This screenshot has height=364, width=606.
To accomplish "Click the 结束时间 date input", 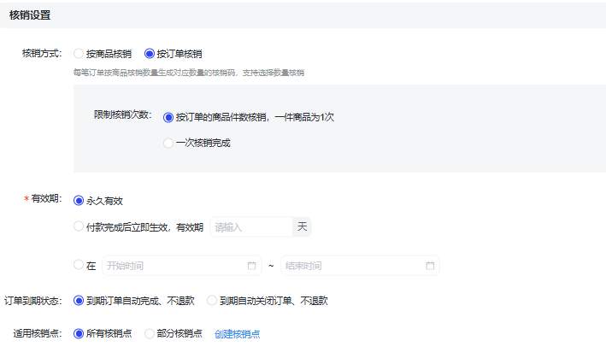I will [350, 266].
